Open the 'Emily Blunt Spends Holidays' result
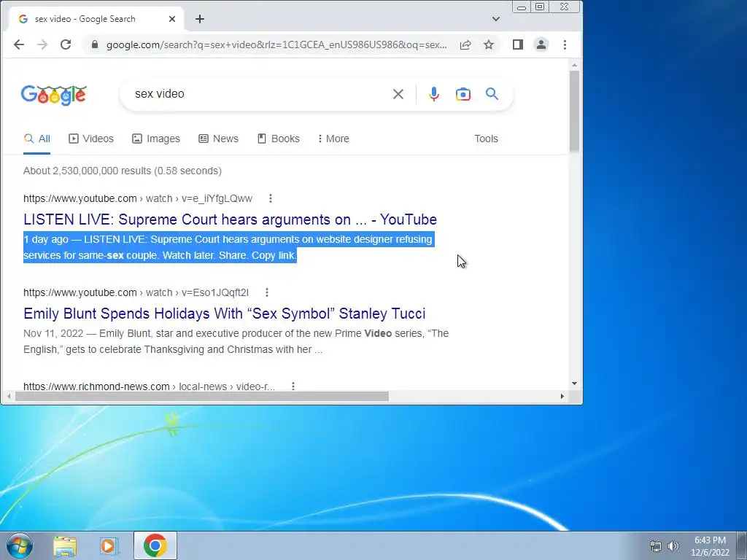This screenshot has height=560, width=747. point(225,314)
